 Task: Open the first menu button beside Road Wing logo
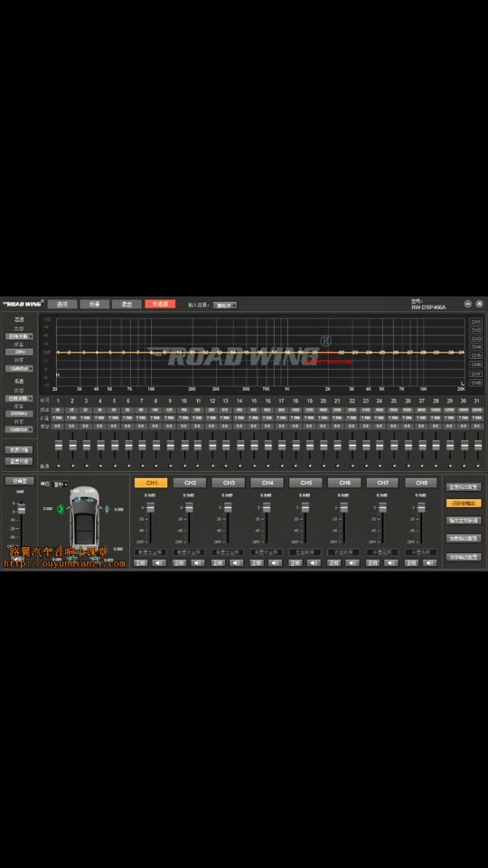(x=62, y=304)
